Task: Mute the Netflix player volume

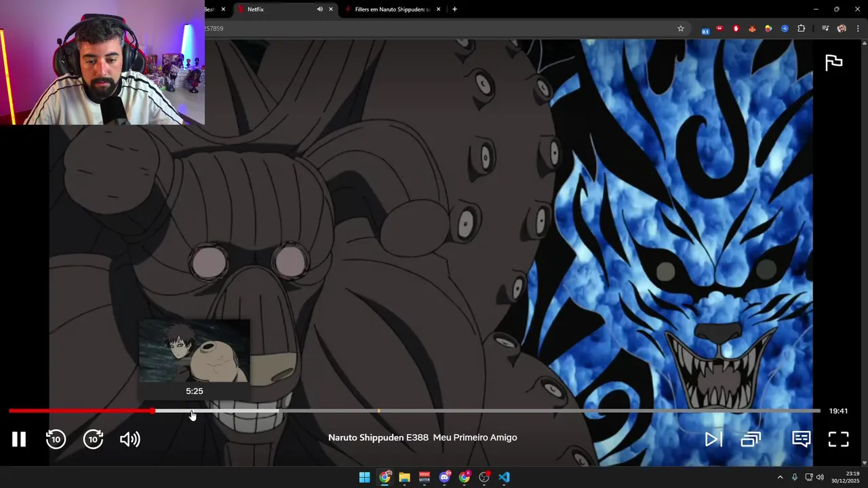Action: pos(130,439)
